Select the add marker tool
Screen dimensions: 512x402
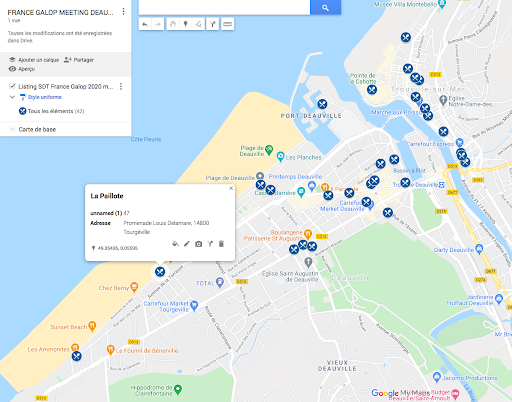click(186, 24)
